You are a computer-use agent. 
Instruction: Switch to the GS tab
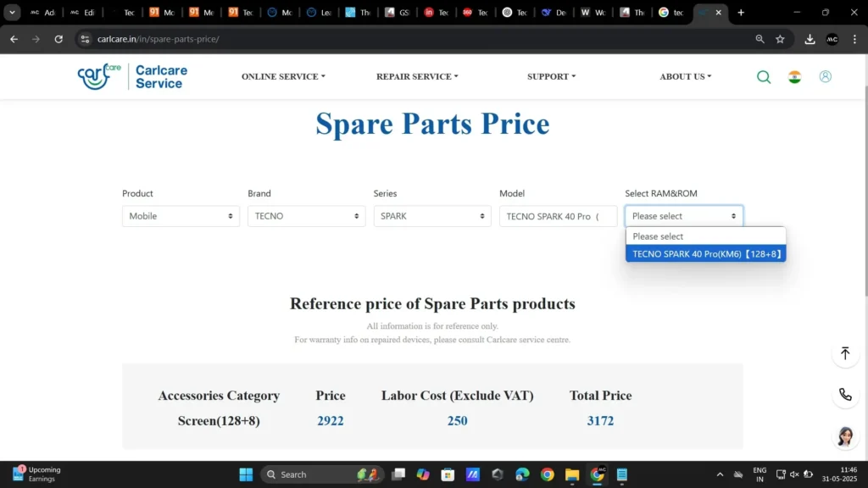(x=398, y=12)
